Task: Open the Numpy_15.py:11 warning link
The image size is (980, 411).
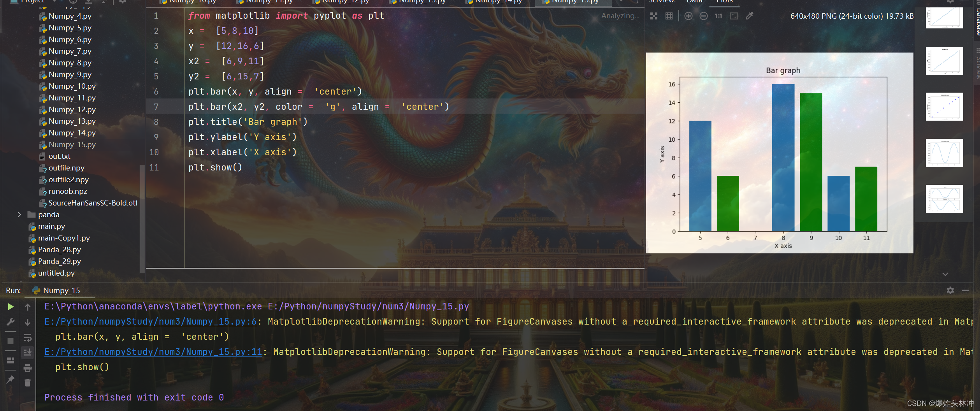Action: [x=153, y=352]
